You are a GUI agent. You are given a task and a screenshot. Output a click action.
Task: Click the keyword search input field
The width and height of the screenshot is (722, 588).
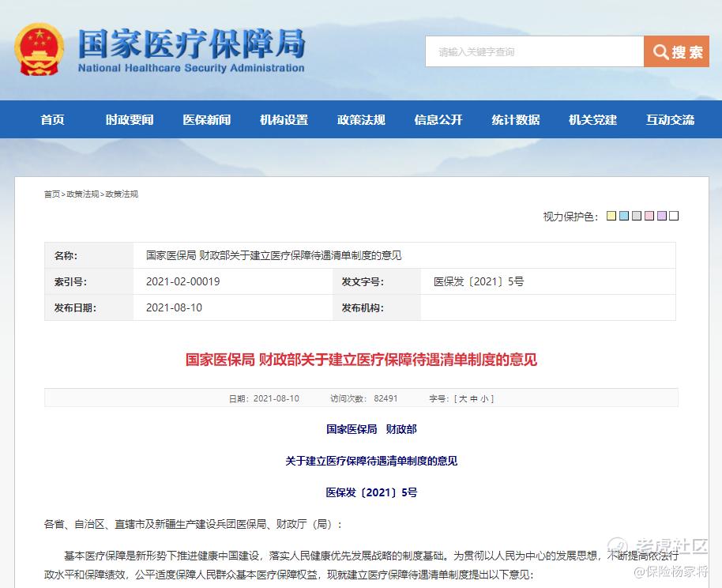tap(534, 51)
